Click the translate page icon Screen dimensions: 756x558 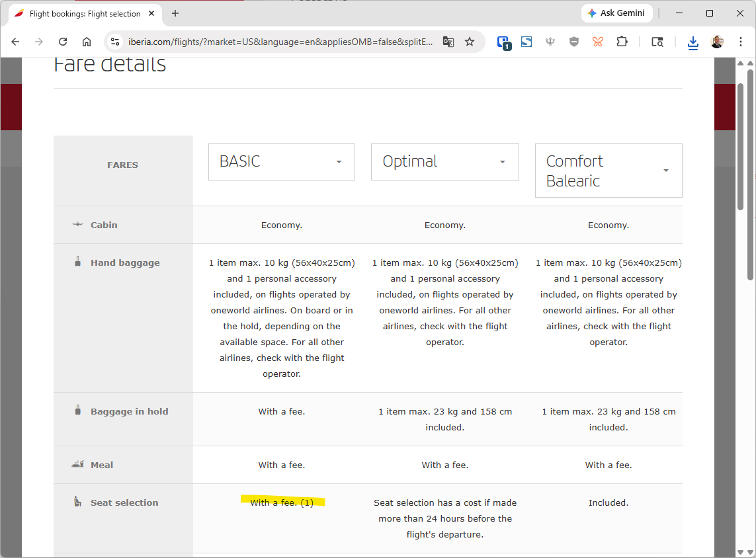pos(448,42)
